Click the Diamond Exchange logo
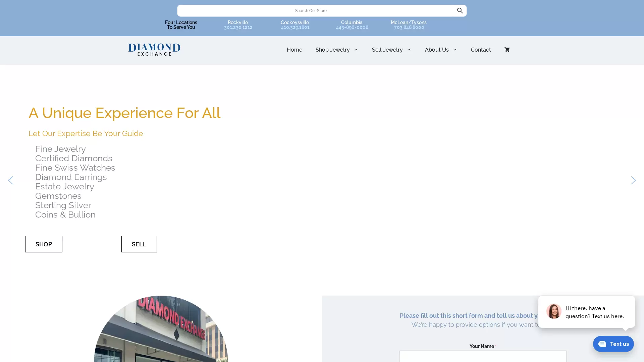The width and height of the screenshot is (644, 362). pos(154,50)
